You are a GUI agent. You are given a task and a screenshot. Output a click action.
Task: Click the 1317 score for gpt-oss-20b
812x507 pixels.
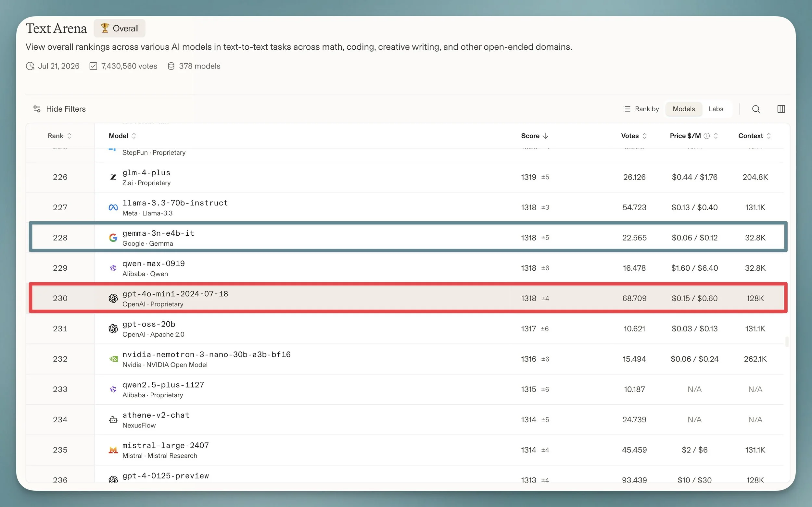(528, 328)
